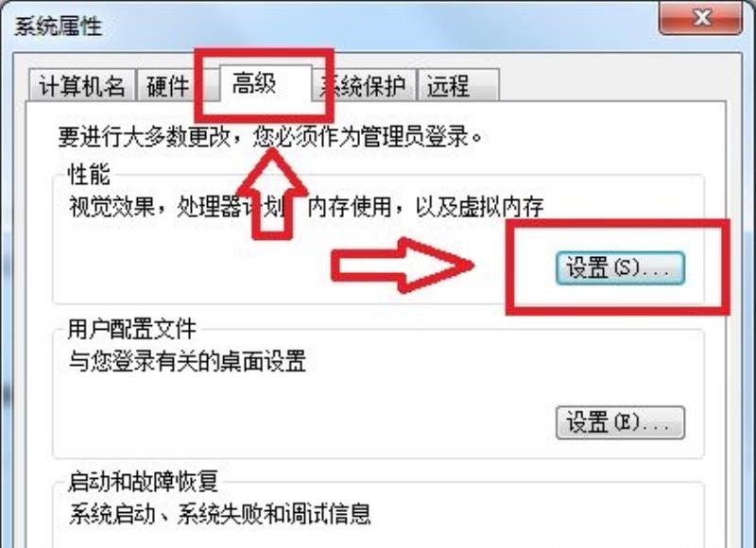The image size is (756, 548).
Task: Show the 远程 tab
Action: pos(458,85)
